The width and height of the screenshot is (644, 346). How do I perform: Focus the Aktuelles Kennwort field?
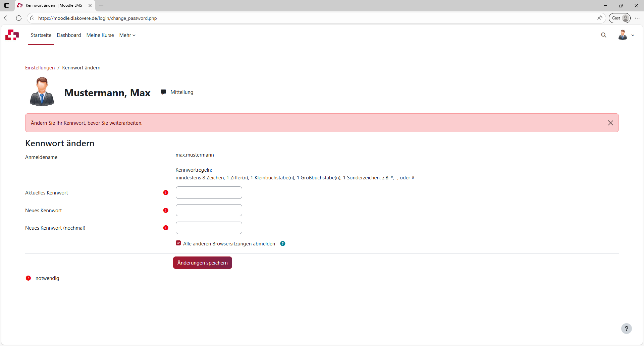tap(209, 193)
